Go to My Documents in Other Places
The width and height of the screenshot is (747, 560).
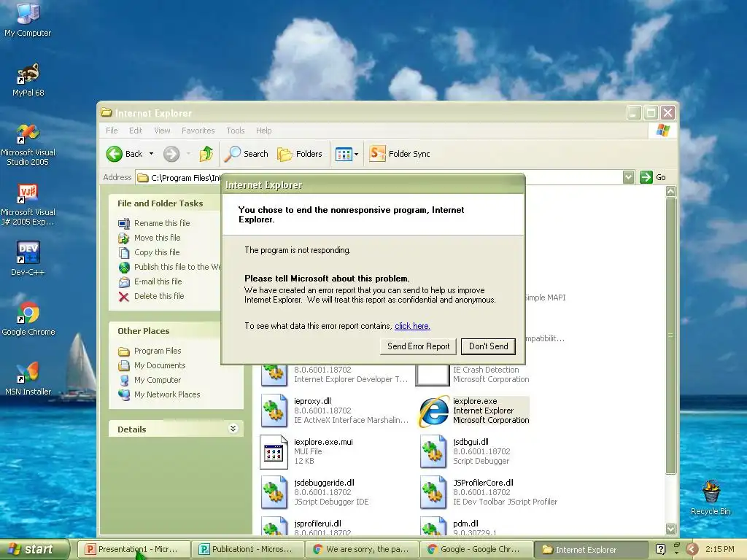(160, 365)
